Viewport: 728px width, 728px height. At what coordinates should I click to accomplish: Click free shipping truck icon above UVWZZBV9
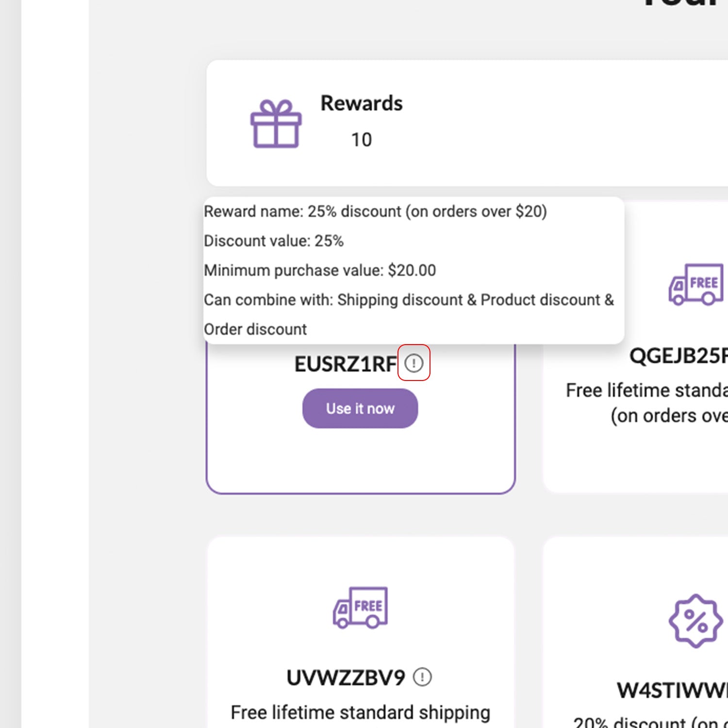click(360, 608)
